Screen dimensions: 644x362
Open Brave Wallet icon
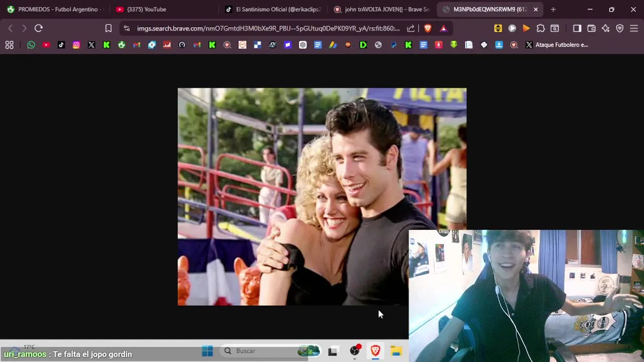click(x=592, y=29)
